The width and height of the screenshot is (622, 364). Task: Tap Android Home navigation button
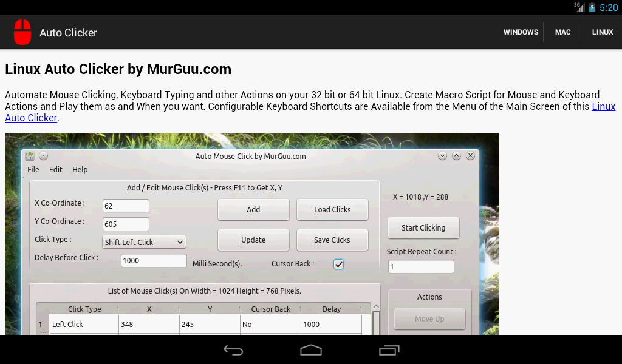point(311,350)
